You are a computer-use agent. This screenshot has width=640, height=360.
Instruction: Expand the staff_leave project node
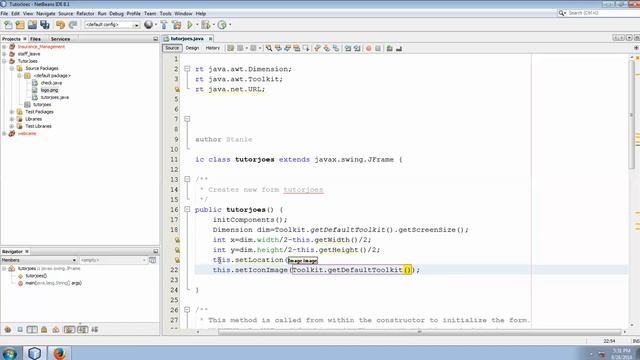4,54
